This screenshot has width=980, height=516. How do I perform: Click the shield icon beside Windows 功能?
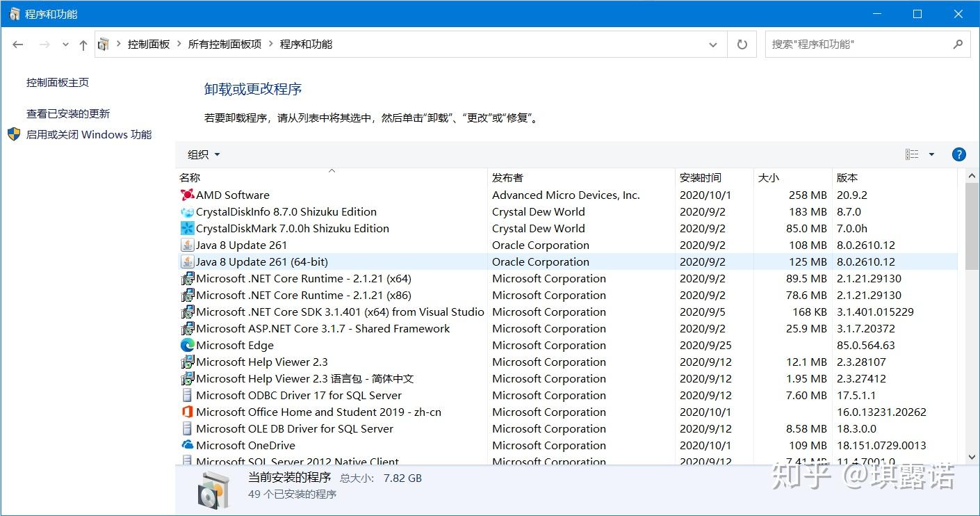pyautogui.click(x=14, y=134)
